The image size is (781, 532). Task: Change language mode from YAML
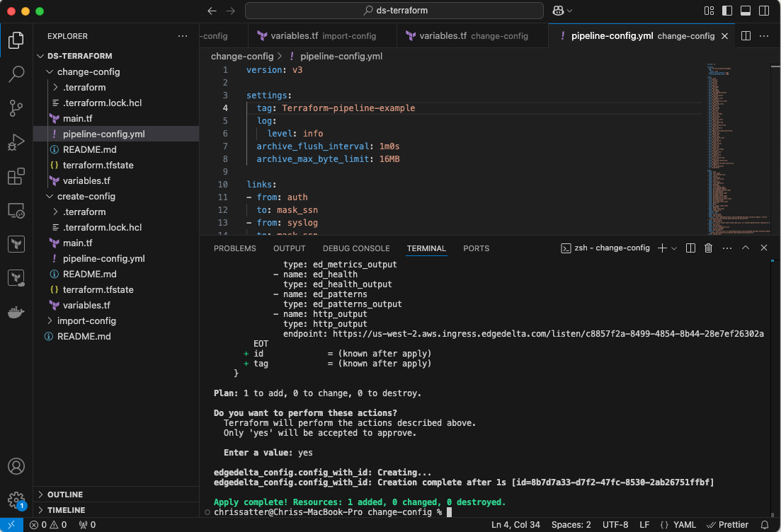pyautogui.click(x=684, y=525)
